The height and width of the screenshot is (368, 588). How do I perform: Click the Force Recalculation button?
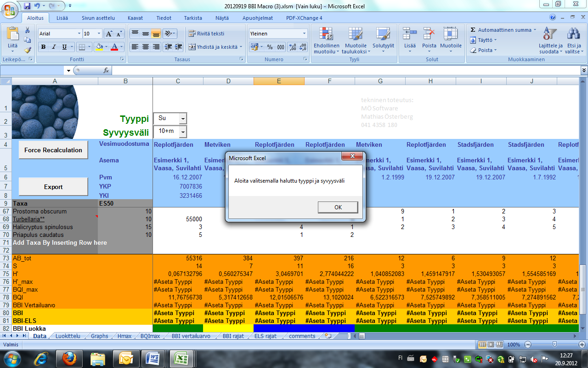click(x=53, y=150)
